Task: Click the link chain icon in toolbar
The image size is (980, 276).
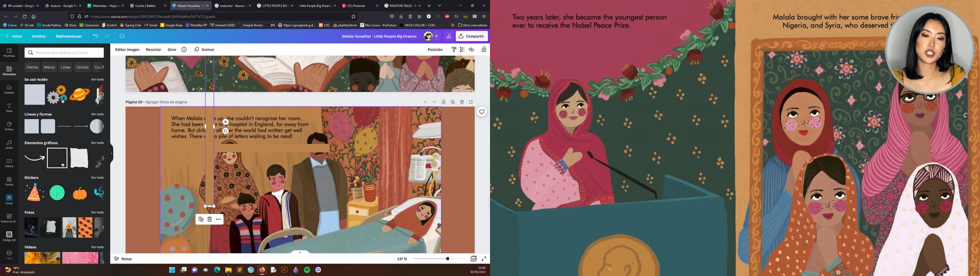Action: click(x=471, y=50)
